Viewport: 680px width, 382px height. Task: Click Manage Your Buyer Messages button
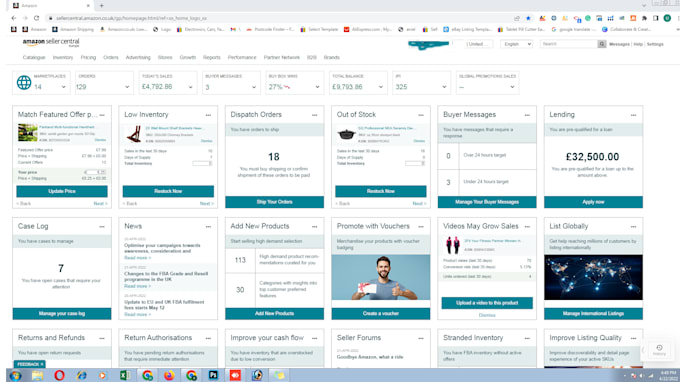(487, 202)
